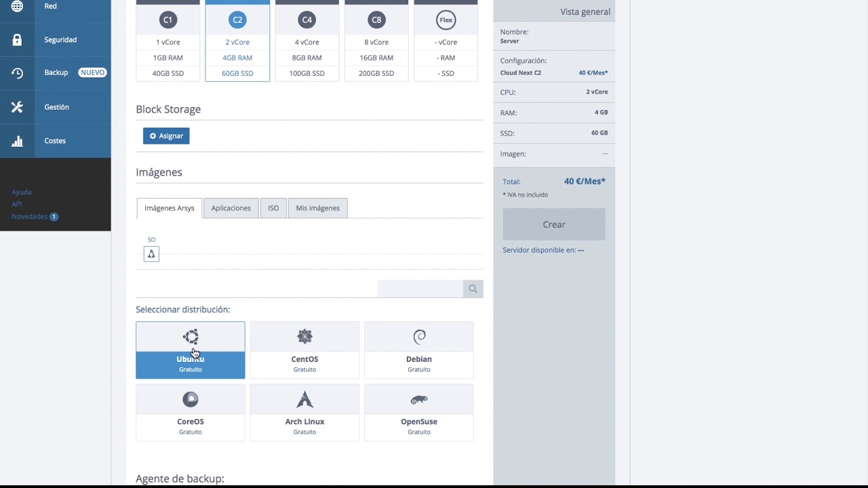The height and width of the screenshot is (488, 868).
Task: Click 'Agente de backup:' heading
Action: coord(180,479)
